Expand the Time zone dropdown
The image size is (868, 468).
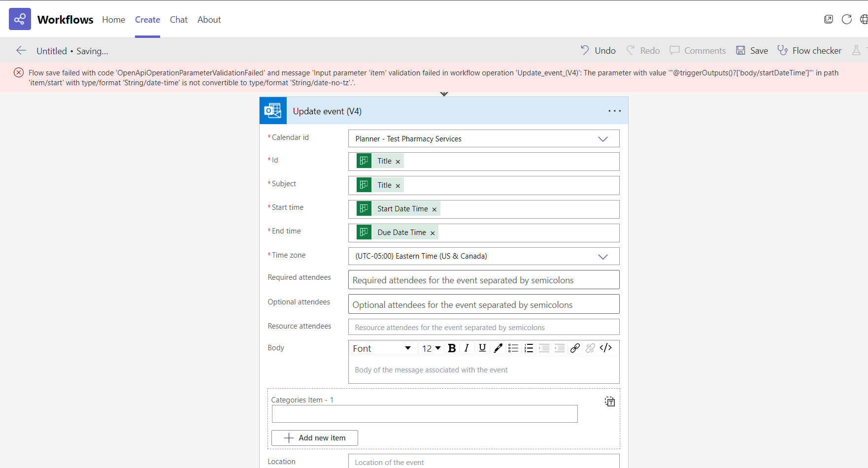pos(602,256)
